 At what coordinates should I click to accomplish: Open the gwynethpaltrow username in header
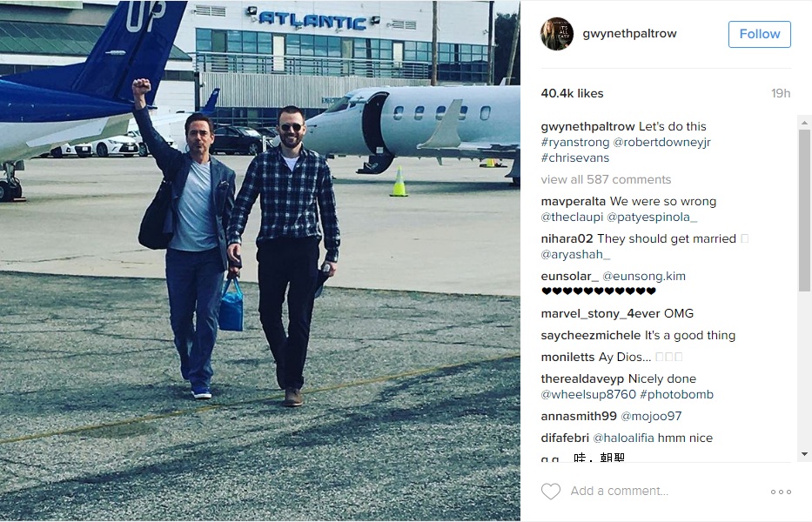pos(629,34)
